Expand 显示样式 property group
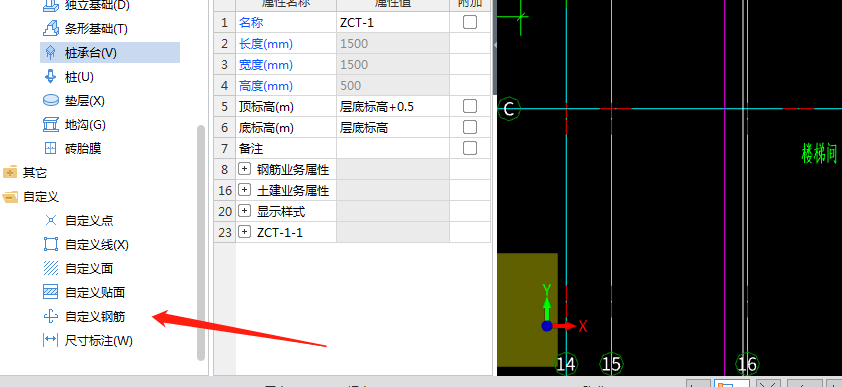This screenshot has width=842, height=387. tap(244, 211)
